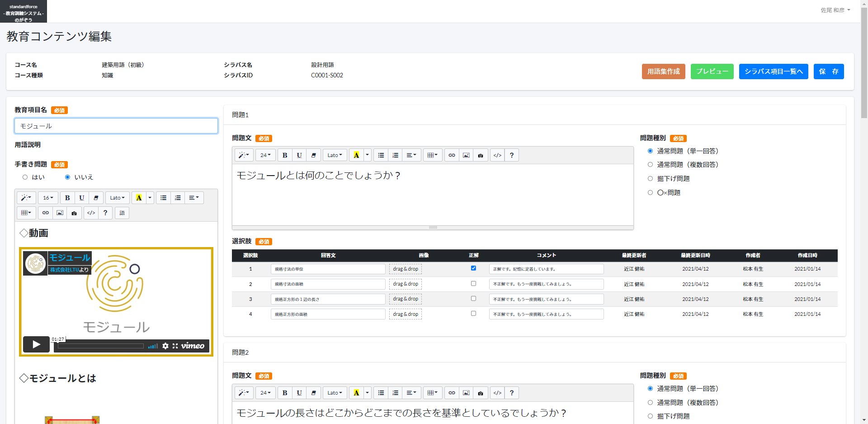Open 佐尾 和彦 user menu
Image resolution: width=868 pixels, height=424 pixels.
[x=835, y=10]
